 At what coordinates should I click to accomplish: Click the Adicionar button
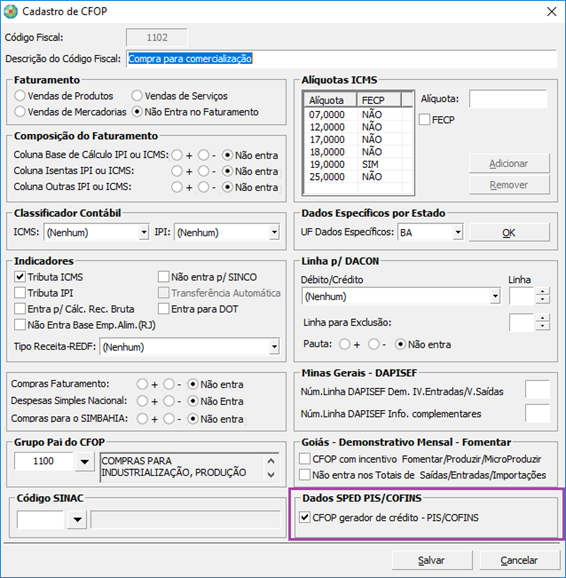(x=509, y=163)
